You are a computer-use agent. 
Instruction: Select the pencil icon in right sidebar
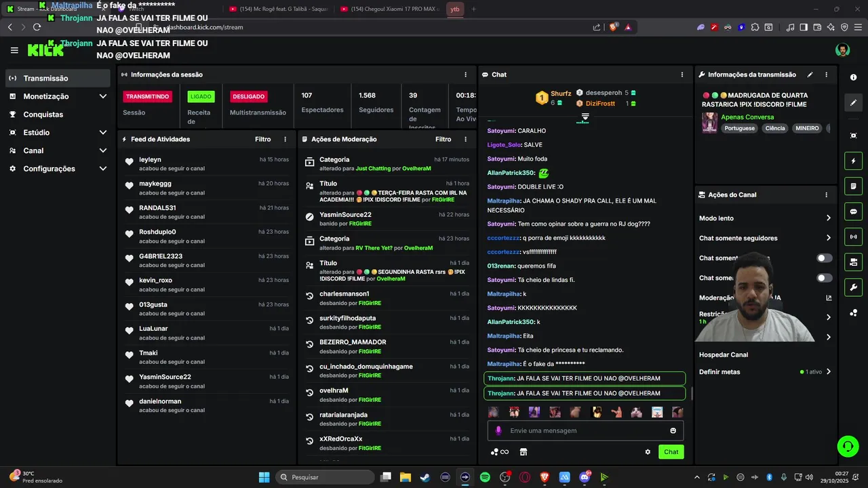pos(853,103)
